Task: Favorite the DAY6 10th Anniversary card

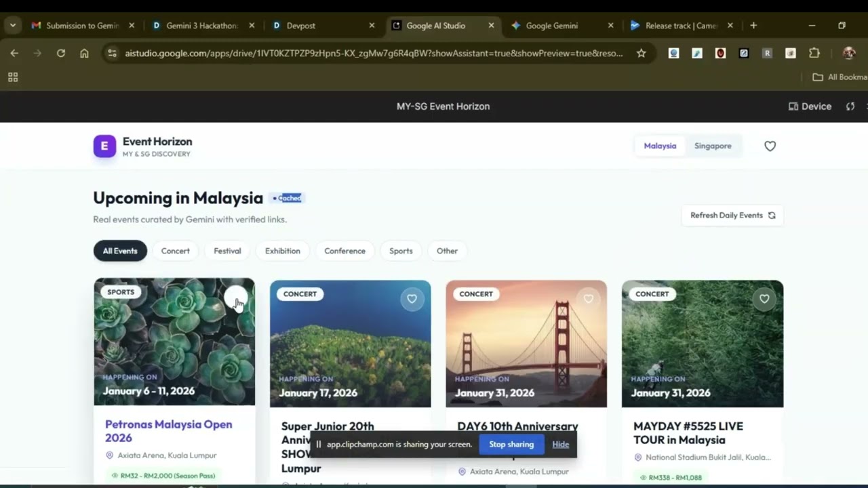Action: pyautogui.click(x=588, y=299)
